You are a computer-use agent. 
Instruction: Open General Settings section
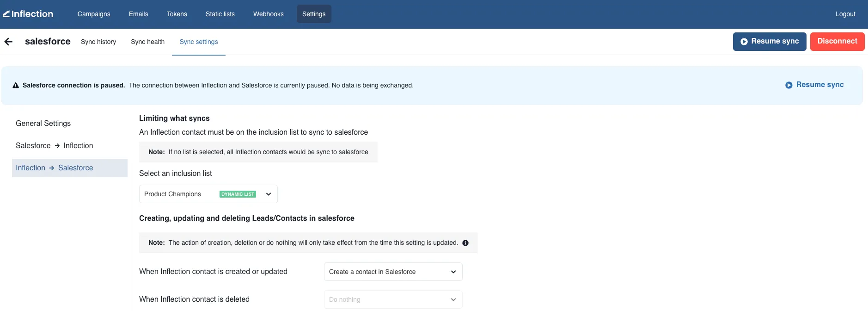(43, 124)
